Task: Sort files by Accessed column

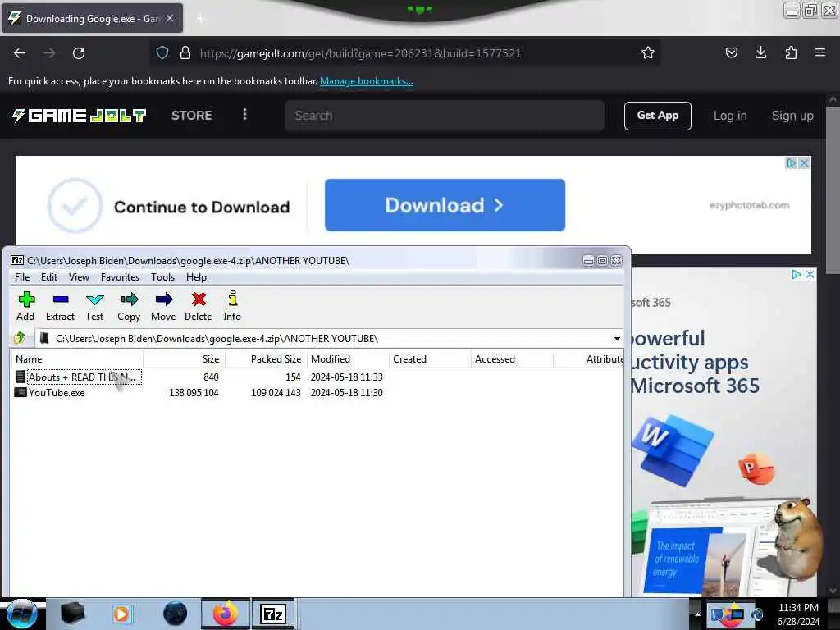Action: coord(512,359)
